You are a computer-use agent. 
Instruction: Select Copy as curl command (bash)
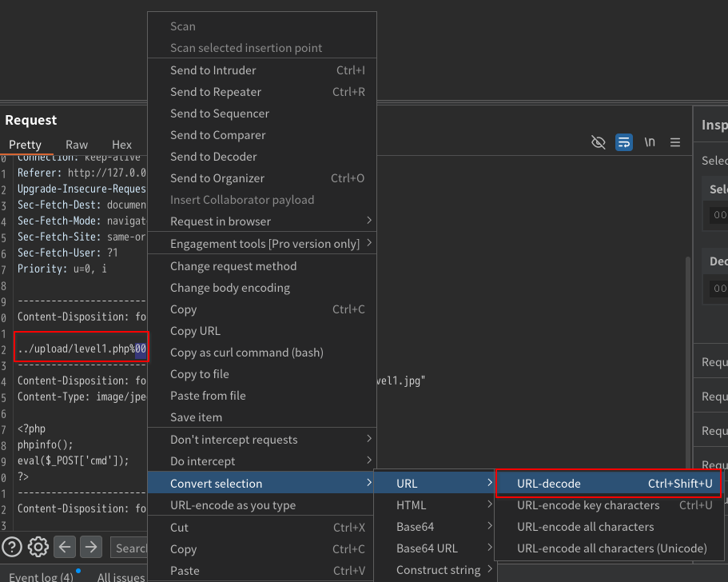[262, 353]
